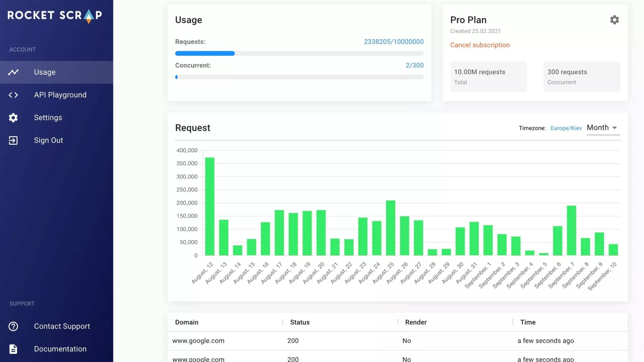Click the Concurrent usage progress bar
This screenshot has width=644, height=362.
[x=299, y=77]
